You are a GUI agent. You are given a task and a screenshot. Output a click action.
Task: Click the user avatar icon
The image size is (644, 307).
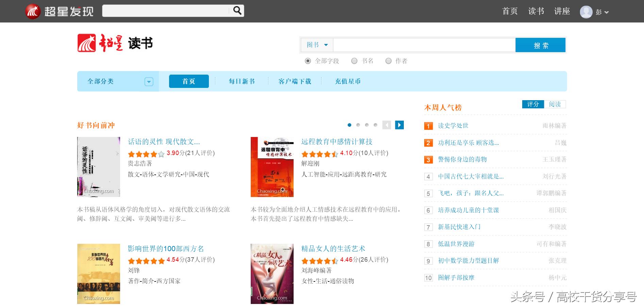click(586, 12)
